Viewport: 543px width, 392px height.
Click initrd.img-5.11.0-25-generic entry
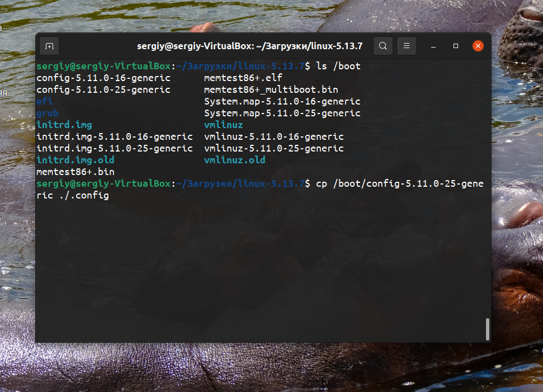coord(114,148)
